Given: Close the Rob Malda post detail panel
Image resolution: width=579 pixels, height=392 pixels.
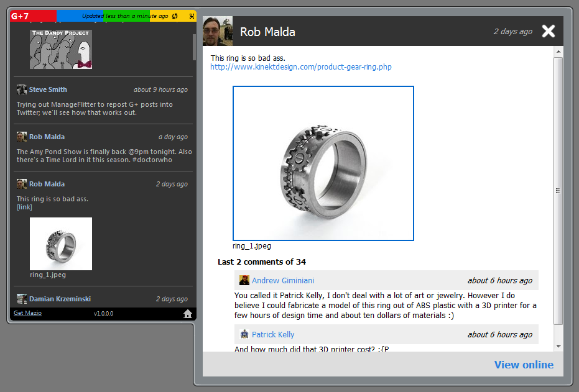Looking at the screenshot, I should pyautogui.click(x=548, y=31).
